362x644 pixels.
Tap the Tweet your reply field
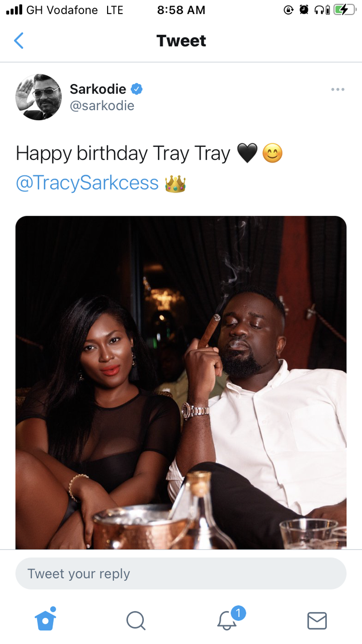181,574
